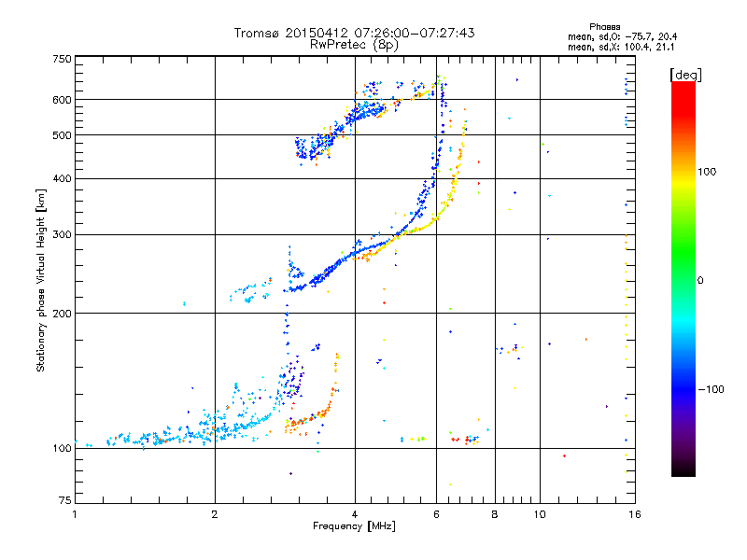
Task: Click the 'mean, sd,X: 100.4, 21.1' line
Action: tap(621, 48)
